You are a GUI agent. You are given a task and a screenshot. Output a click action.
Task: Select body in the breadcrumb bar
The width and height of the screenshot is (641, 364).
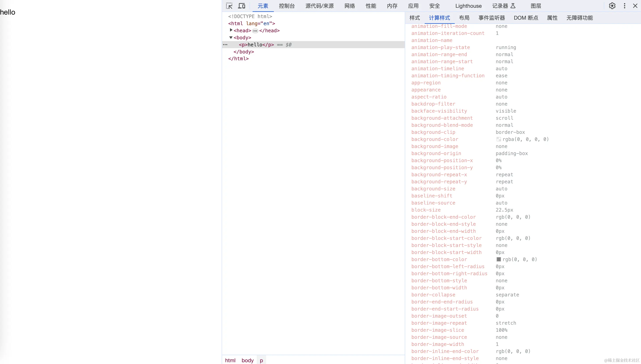[248, 360]
